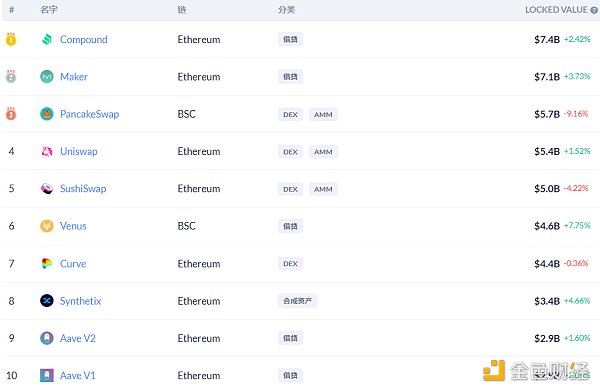Click the Compound green logo icon
Viewport: 600px width, 392px height.
[x=47, y=39]
